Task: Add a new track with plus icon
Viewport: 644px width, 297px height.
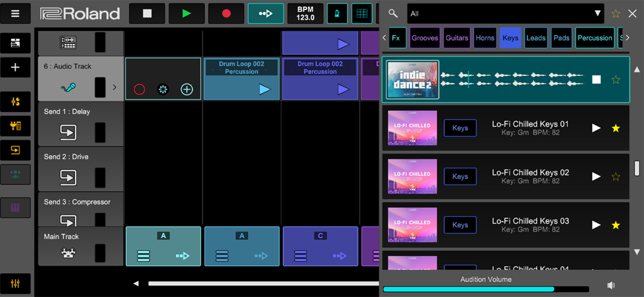Action: point(15,67)
